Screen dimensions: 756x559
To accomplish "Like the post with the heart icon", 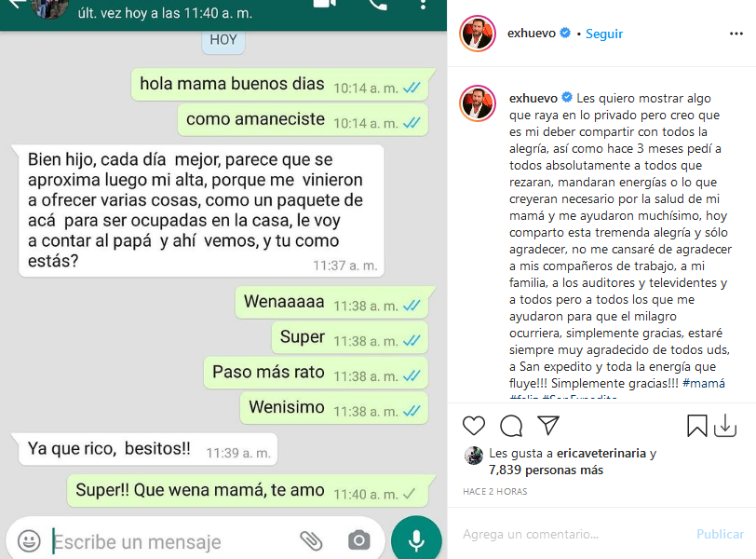I will tap(474, 426).
